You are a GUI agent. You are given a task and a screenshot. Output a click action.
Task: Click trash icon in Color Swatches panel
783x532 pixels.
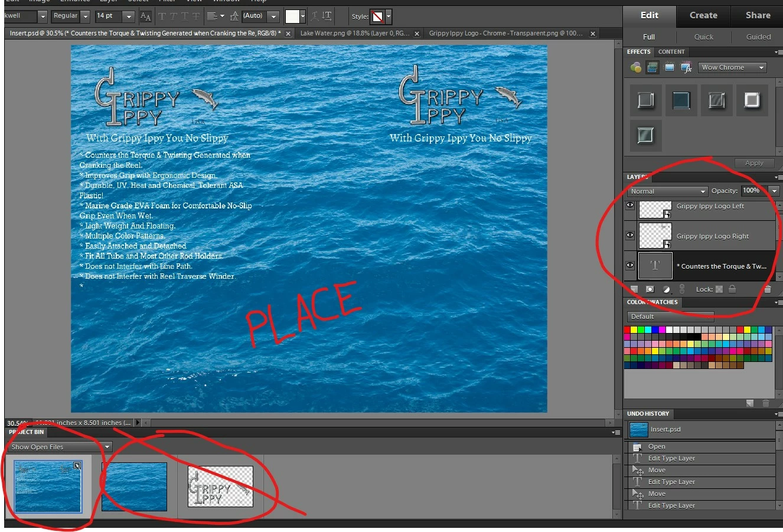click(766, 403)
